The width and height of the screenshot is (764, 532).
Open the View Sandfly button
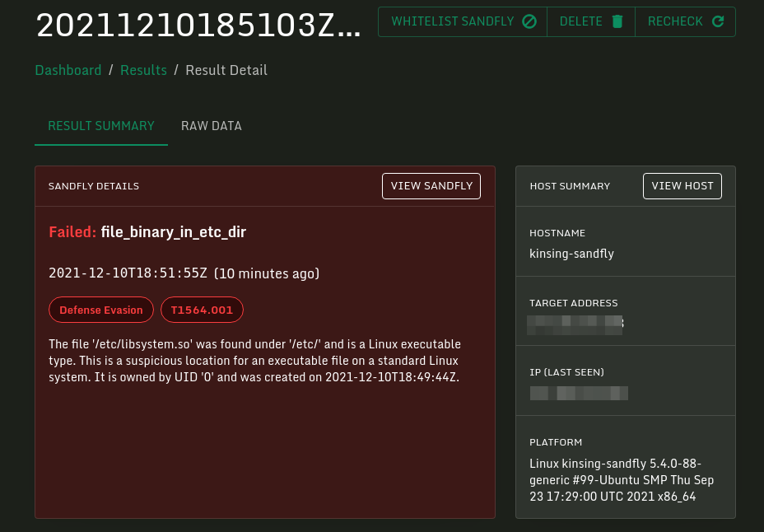coord(431,186)
